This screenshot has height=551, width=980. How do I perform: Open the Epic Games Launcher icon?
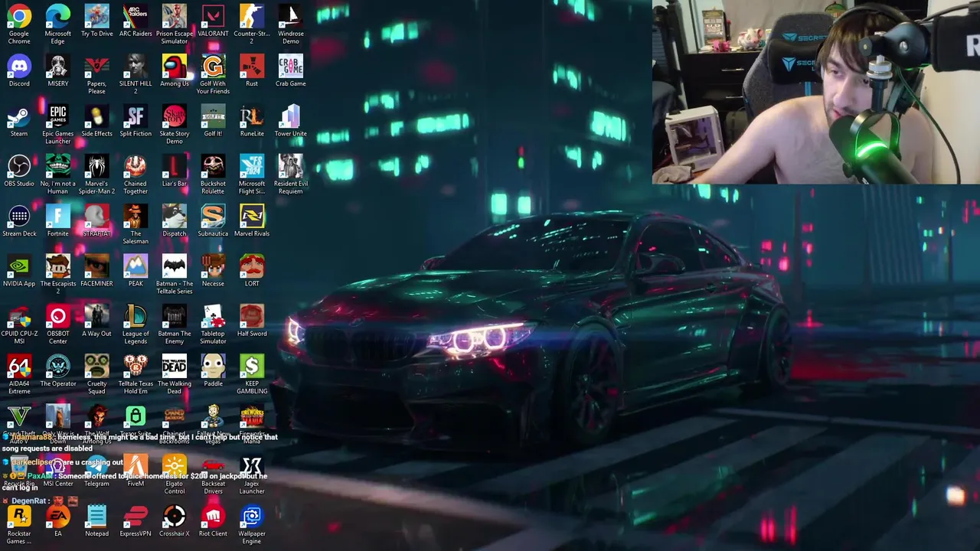click(x=58, y=116)
